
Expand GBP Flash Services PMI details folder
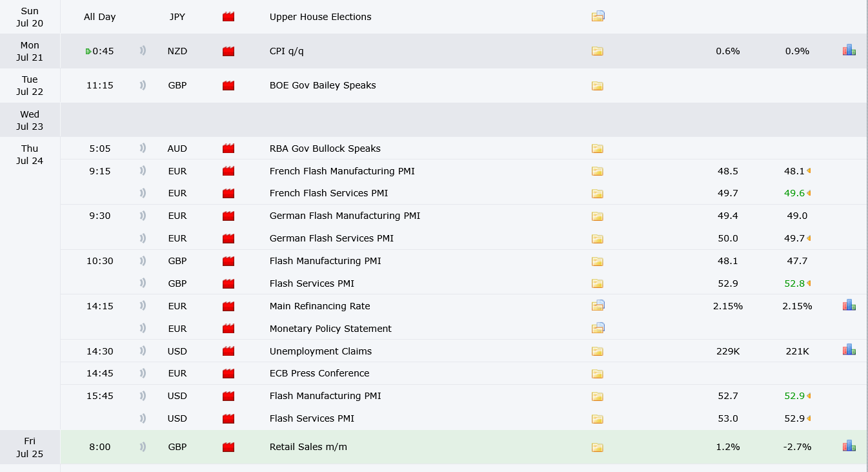coord(598,283)
